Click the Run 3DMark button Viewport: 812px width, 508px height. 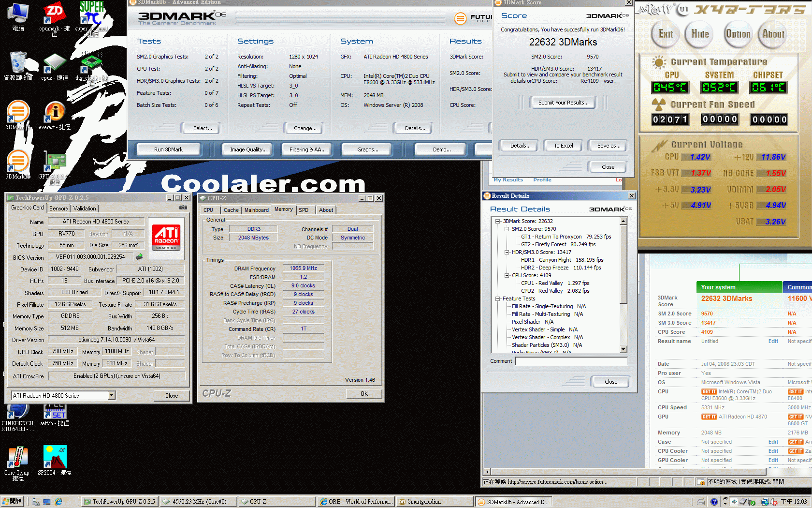click(x=168, y=149)
